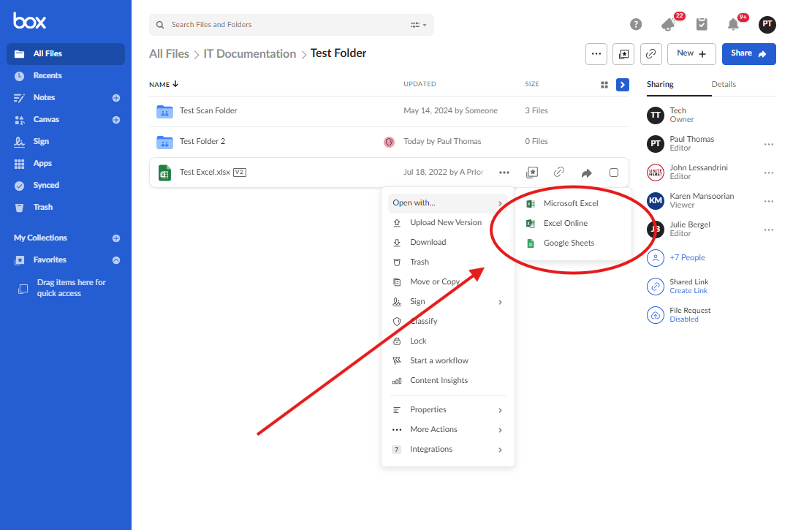Screen dimensions: 794x530
Task: Open Canvas in sidebar
Action: tap(46, 119)
